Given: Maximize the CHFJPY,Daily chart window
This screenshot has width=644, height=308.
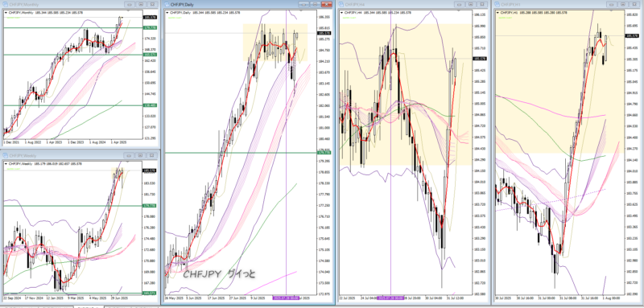Looking at the screenshot, I should click(315, 5).
